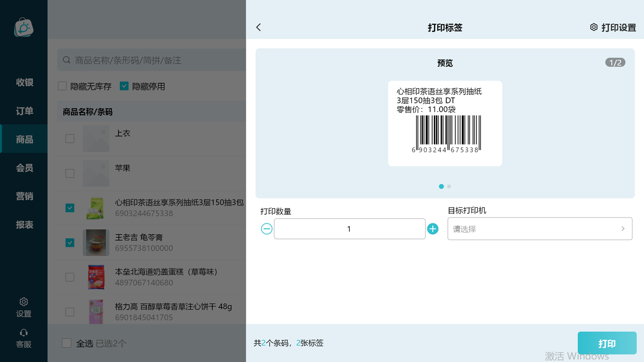This screenshot has height=362, width=644.
Task: Decrease print quantity with minus icon
Action: 267,229
